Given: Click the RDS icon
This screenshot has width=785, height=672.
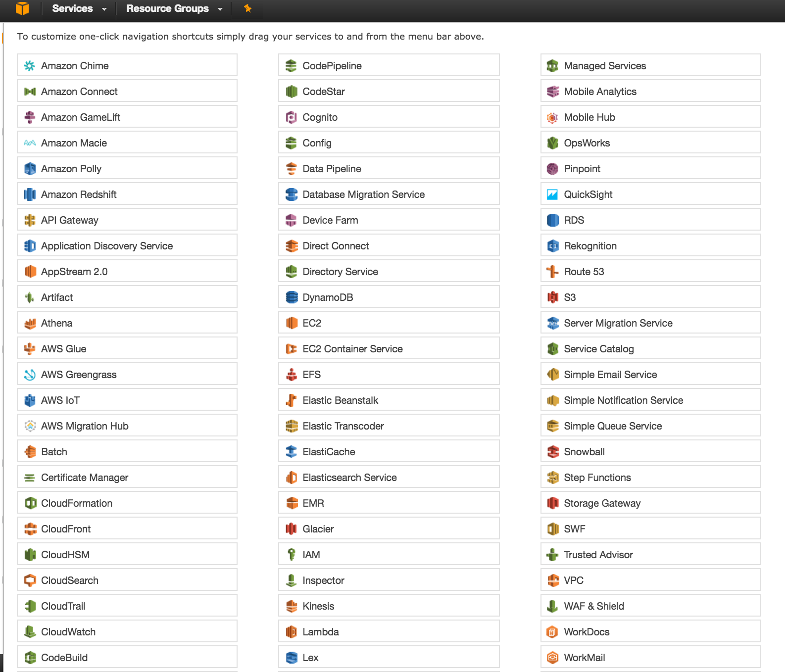Looking at the screenshot, I should pyautogui.click(x=552, y=220).
